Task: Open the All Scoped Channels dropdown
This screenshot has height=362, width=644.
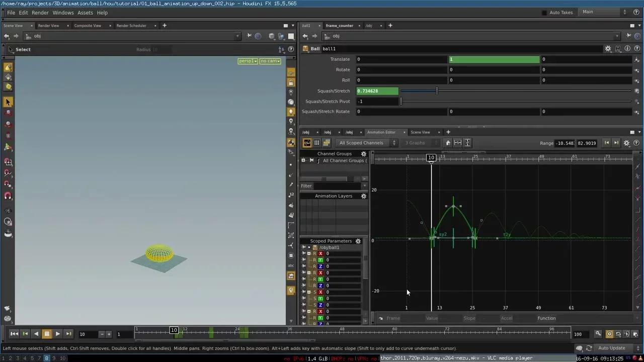Action: click(363, 143)
